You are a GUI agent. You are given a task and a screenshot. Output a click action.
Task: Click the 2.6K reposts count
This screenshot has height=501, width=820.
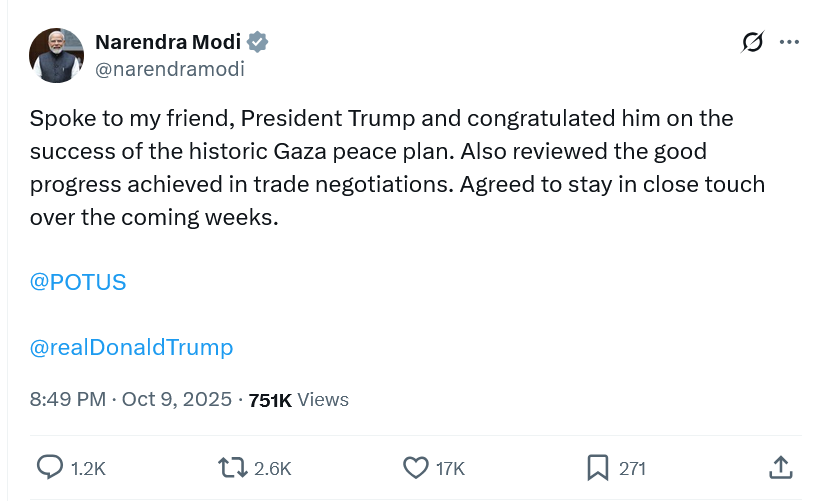[x=272, y=468]
